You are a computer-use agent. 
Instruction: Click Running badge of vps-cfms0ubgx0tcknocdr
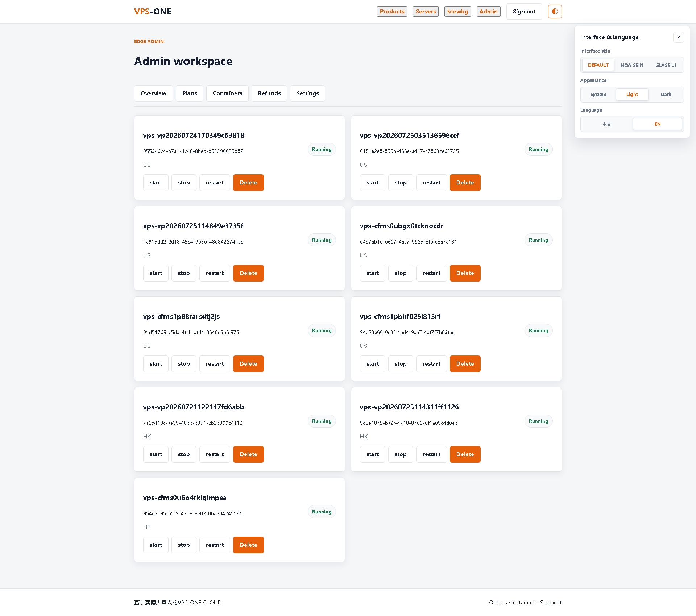538,240
